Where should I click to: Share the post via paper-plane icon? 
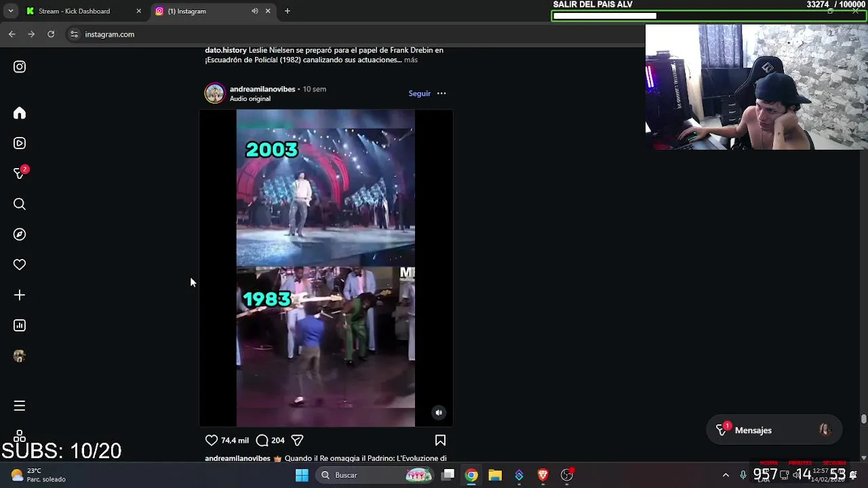[x=297, y=441]
